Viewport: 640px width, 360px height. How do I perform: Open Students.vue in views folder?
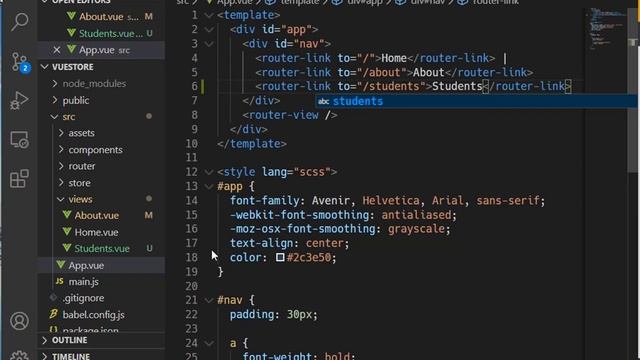pyautogui.click(x=102, y=249)
